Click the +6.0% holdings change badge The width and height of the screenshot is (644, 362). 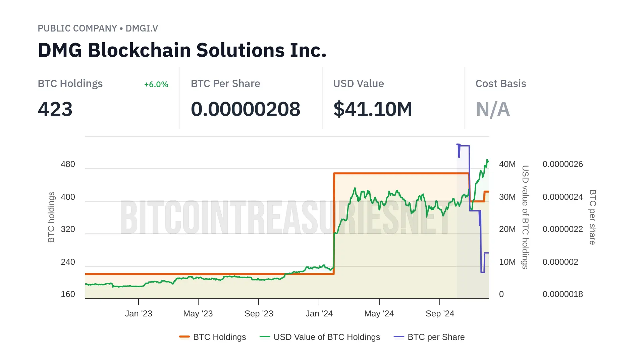(x=156, y=84)
